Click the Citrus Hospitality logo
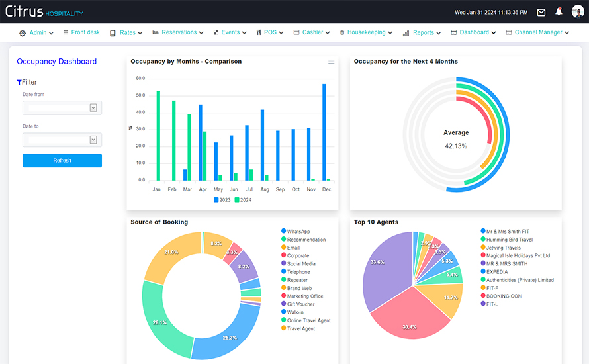Viewport: 589px width, 364px height. [x=45, y=12]
